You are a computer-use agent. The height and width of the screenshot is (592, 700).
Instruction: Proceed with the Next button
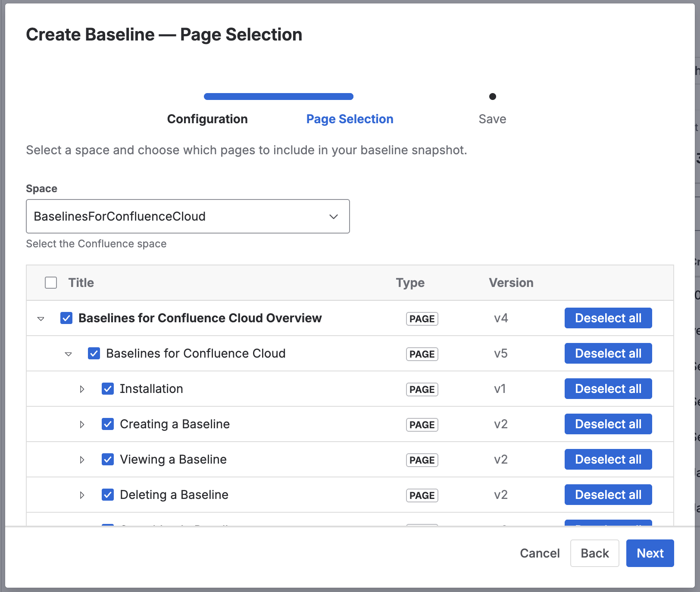click(x=650, y=553)
